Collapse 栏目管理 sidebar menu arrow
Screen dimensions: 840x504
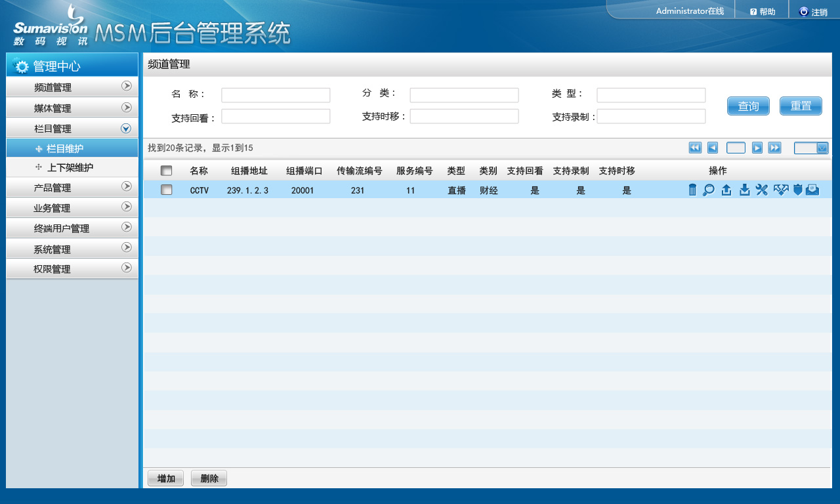pos(127,129)
